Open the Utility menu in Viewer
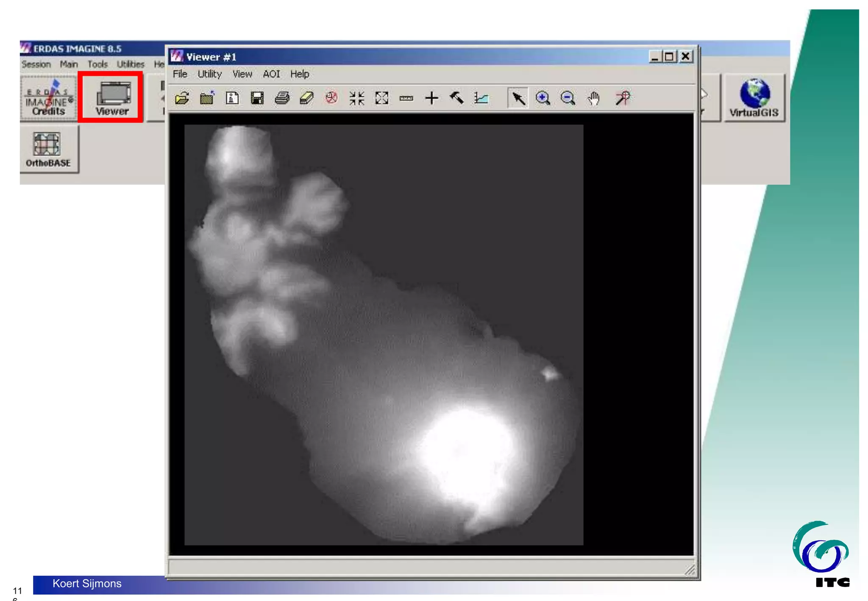The height and width of the screenshot is (601, 868). coord(209,74)
